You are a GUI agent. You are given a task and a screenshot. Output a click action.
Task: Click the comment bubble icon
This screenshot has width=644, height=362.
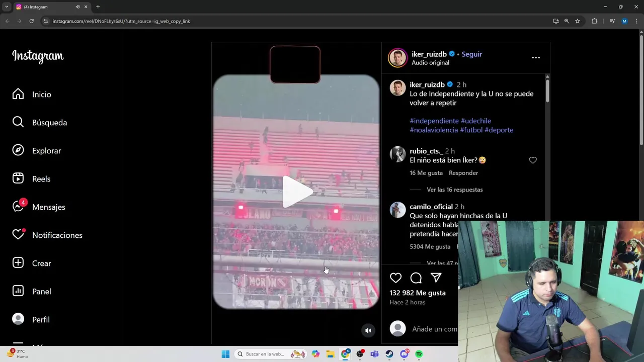tap(416, 278)
